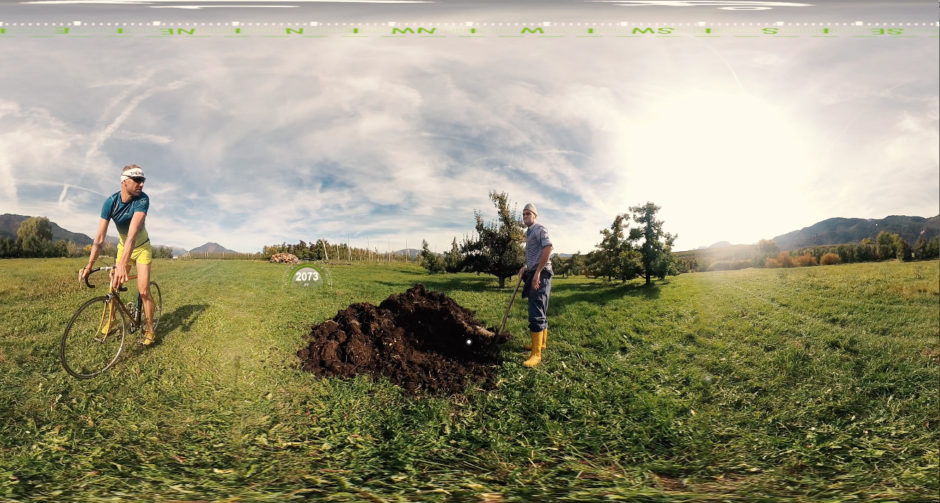
Task: Click the northwest heading on the compass strip
Action: pos(413,31)
